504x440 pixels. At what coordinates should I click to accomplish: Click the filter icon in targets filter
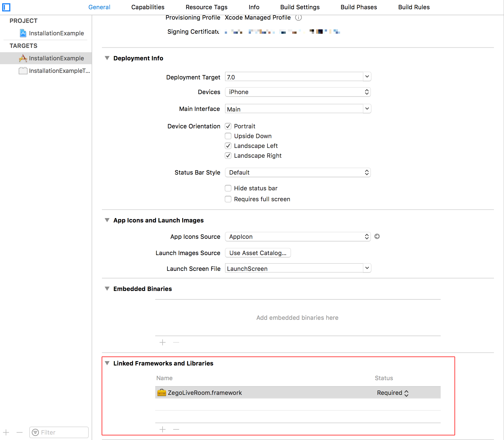click(35, 432)
